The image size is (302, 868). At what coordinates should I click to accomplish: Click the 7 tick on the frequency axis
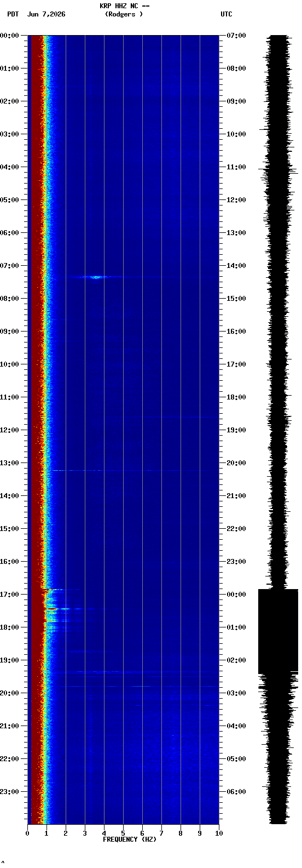161,833
